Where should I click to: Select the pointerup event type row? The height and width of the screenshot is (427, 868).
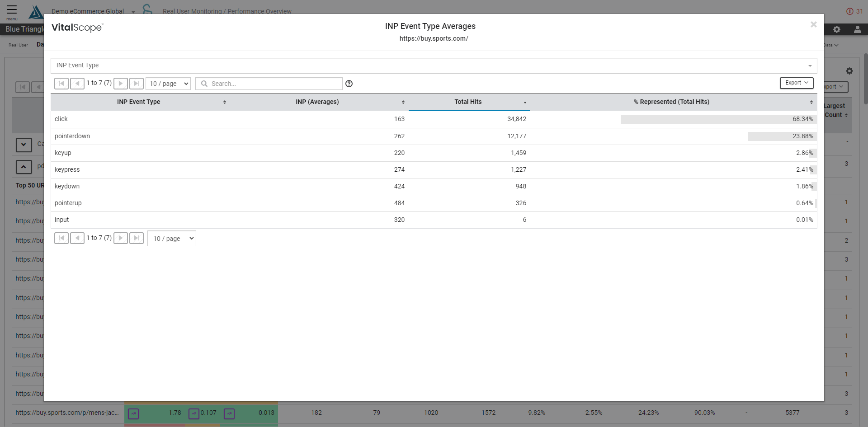tap(434, 203)
